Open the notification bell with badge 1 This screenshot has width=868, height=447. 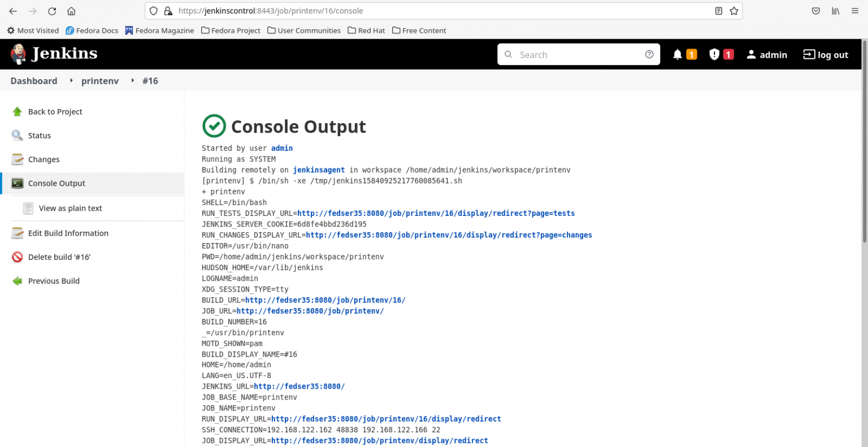click(684, 54)
